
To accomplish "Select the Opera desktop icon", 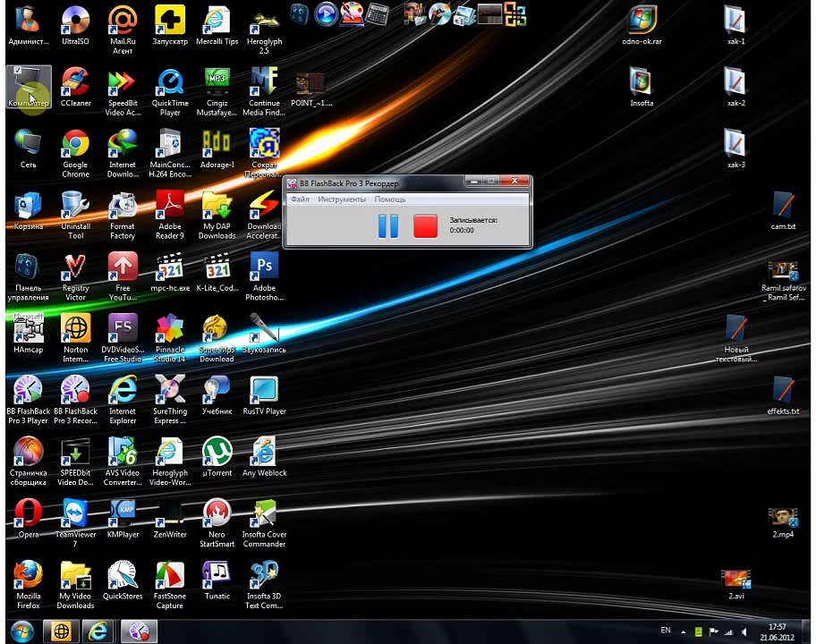I will [x=28, y=519].
